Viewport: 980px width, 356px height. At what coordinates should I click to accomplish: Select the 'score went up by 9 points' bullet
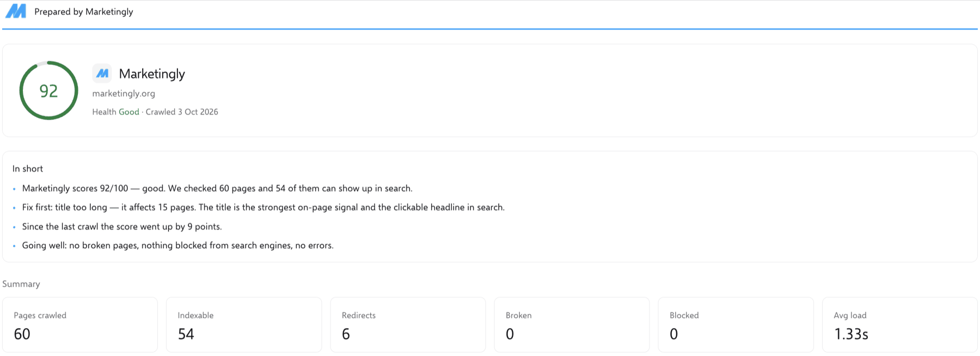pos(122,227)
